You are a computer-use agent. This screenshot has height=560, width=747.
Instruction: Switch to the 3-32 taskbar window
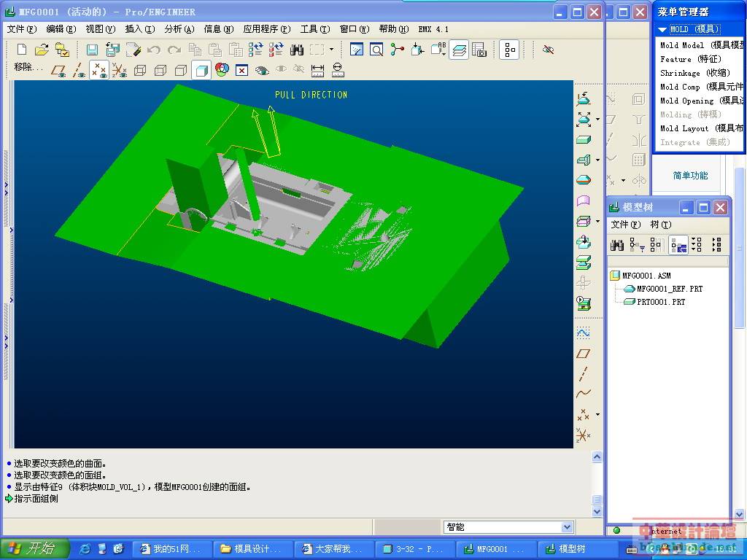[x=414, y=548]
